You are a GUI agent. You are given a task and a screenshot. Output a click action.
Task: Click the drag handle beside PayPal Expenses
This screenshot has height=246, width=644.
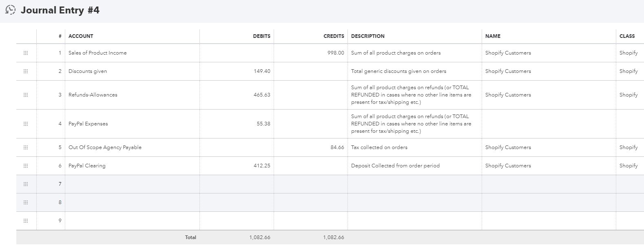(26, 124)
